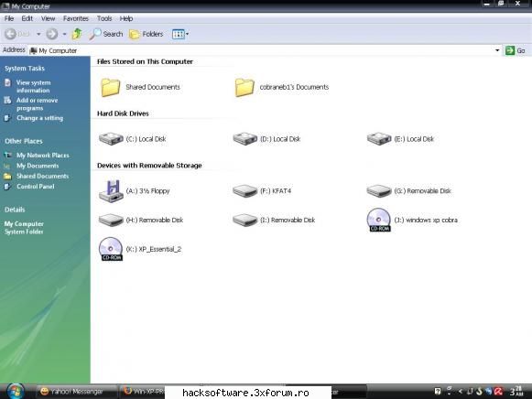Switch to the Firefox Win-XP taskbar button
Image resolution: width=532 pixels, height=399 pixels.
(x=143, y=392)
